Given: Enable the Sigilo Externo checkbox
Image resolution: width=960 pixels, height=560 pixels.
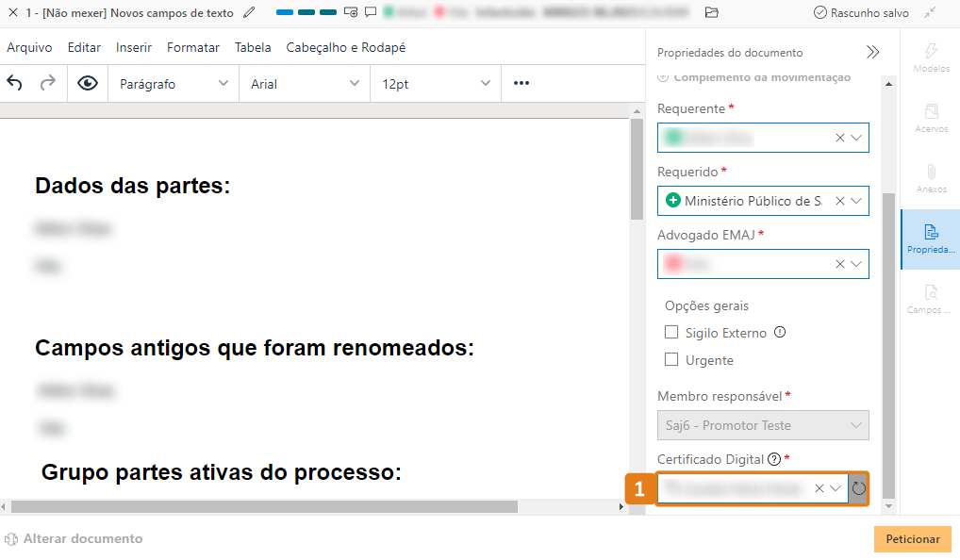Looking at the screenshot, I should click(671, 333).
